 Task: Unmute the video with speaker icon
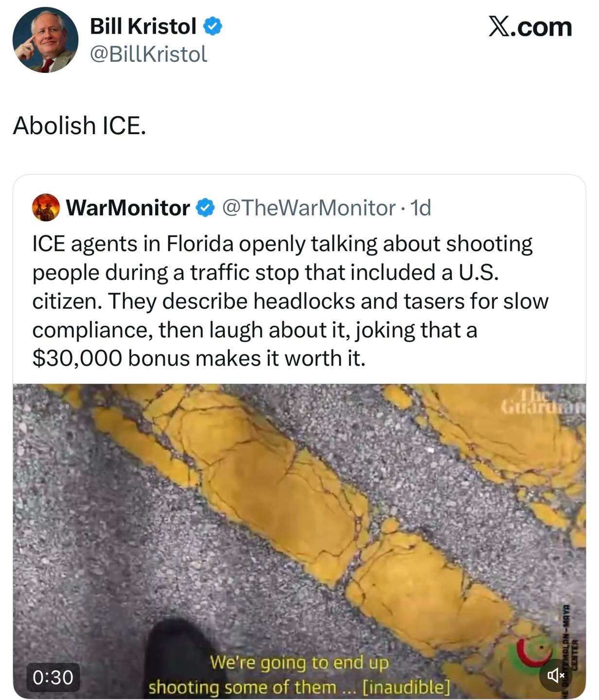(555, 675)
